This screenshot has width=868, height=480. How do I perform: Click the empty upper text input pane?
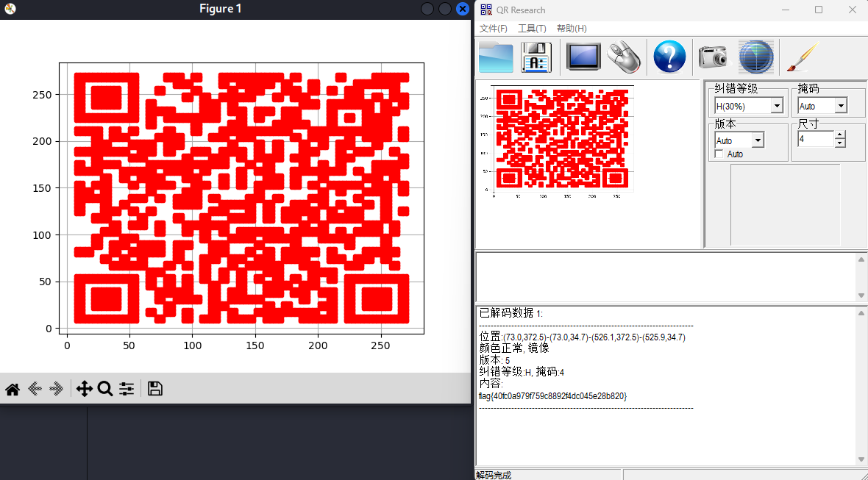[x=666, y=277]
